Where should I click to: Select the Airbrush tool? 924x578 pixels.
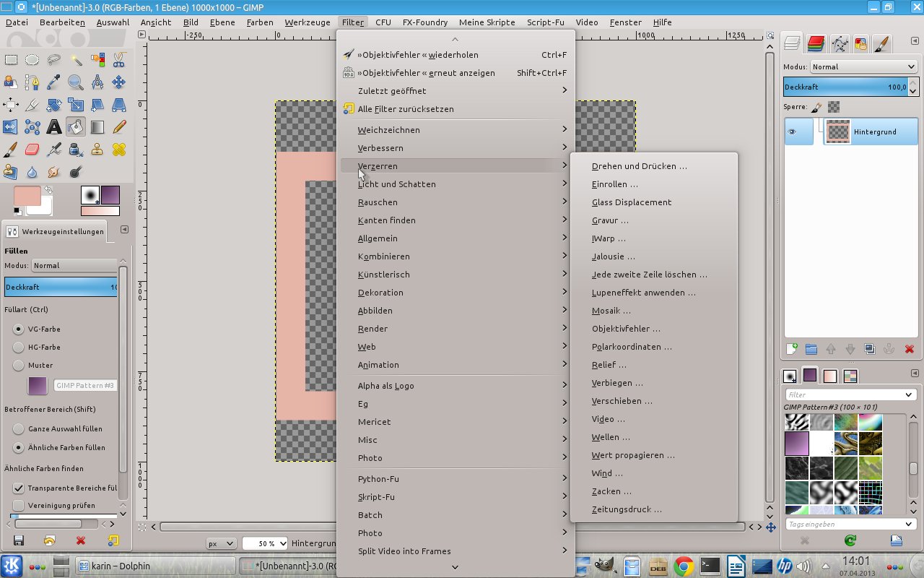coord(54,150)
